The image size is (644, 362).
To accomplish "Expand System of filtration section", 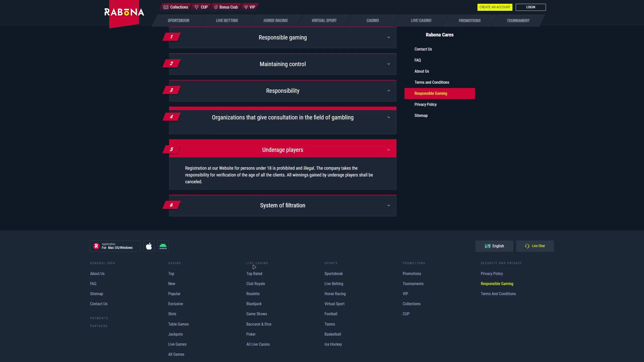I will [x=283, y=205].
